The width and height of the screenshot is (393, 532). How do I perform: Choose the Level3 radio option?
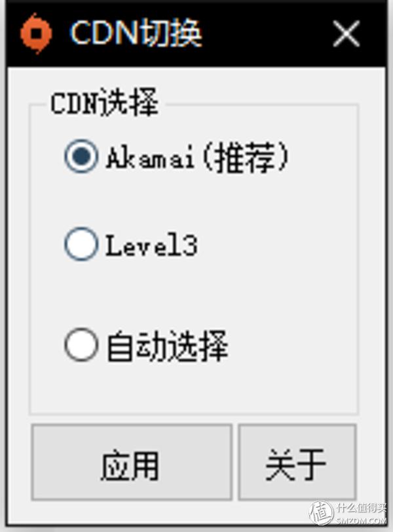81,244
